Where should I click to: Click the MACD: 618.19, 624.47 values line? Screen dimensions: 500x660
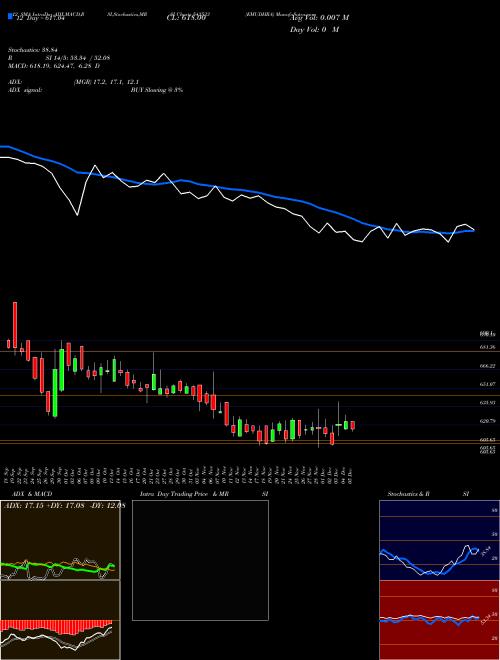[x=54, y=66]
